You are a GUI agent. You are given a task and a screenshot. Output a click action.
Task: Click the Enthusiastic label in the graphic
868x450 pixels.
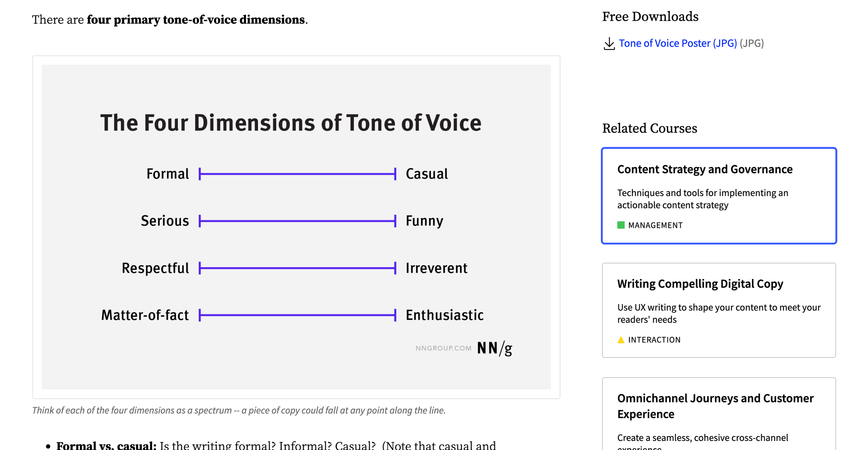click(444, 315)
